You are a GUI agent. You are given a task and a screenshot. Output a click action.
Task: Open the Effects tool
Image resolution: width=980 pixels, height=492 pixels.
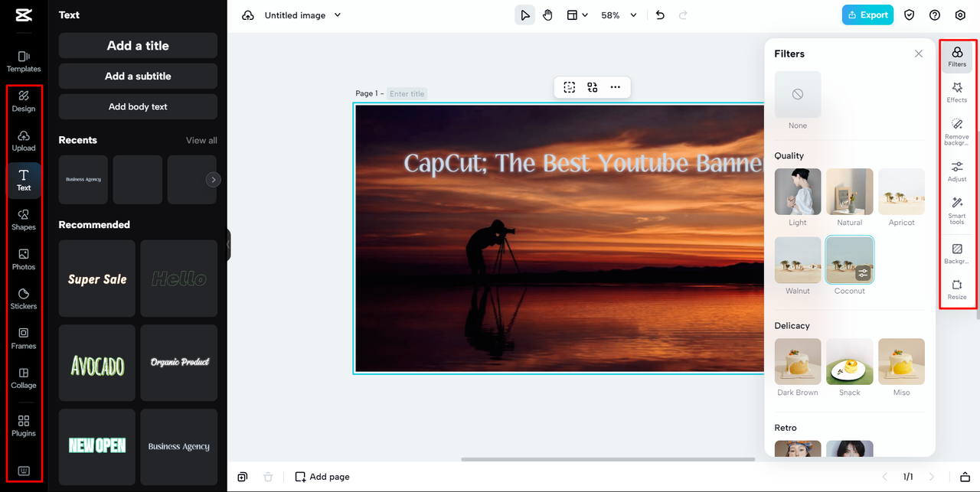957,93
